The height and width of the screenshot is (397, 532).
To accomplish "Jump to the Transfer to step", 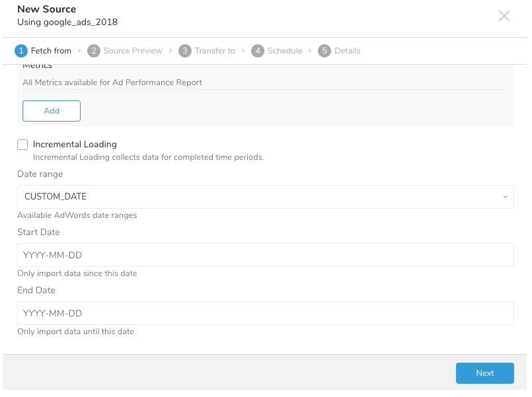I will (215, 51).
